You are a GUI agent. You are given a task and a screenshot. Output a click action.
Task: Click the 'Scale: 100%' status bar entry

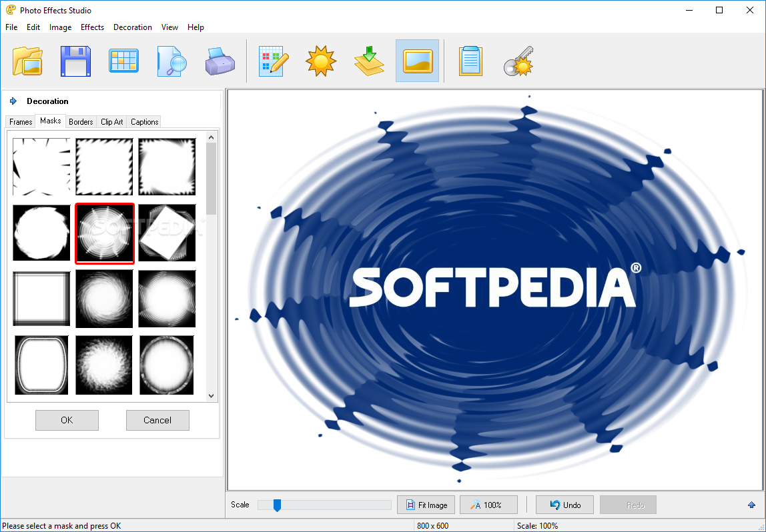coord(537,525)
